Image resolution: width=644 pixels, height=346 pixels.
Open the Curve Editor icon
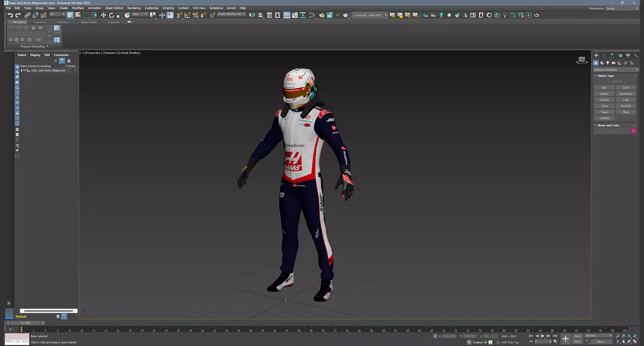coord(295,15)
